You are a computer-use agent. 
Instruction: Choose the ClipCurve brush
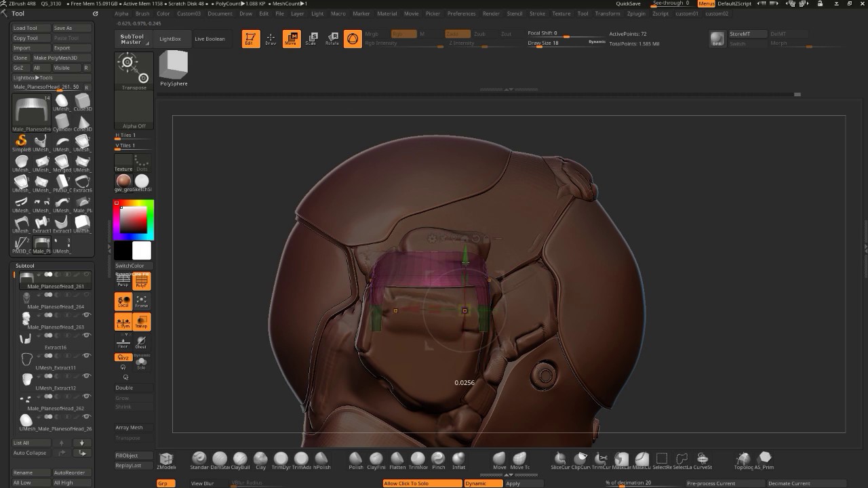click(x=580, y=460)
